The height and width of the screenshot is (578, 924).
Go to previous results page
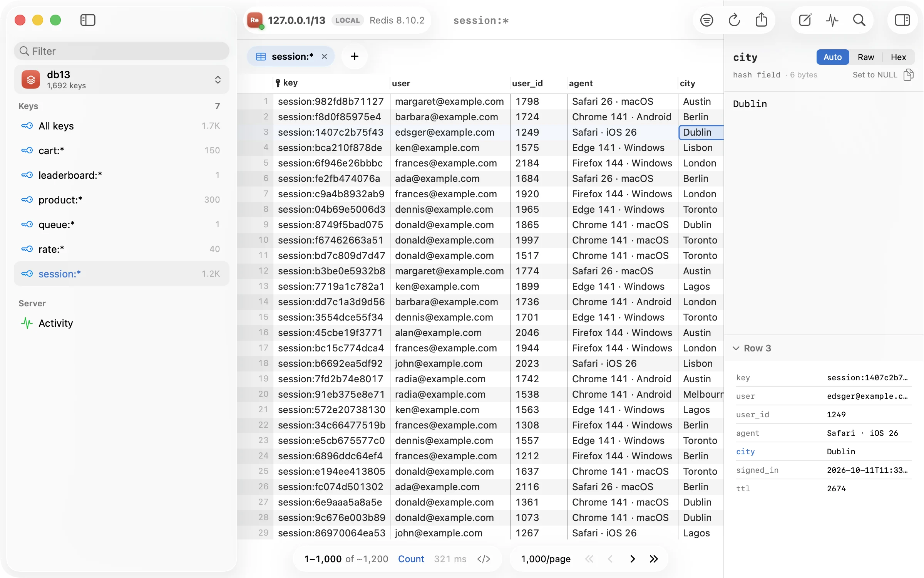click(x=610, y=559)
